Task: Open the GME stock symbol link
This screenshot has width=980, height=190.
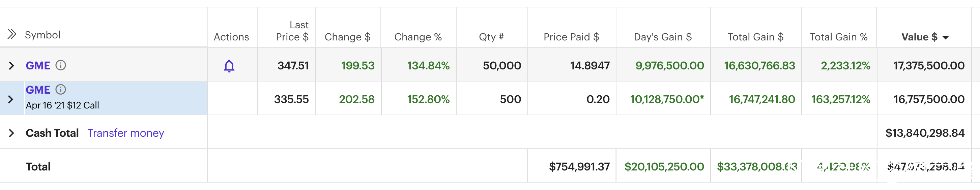Action: pos(38,66)
